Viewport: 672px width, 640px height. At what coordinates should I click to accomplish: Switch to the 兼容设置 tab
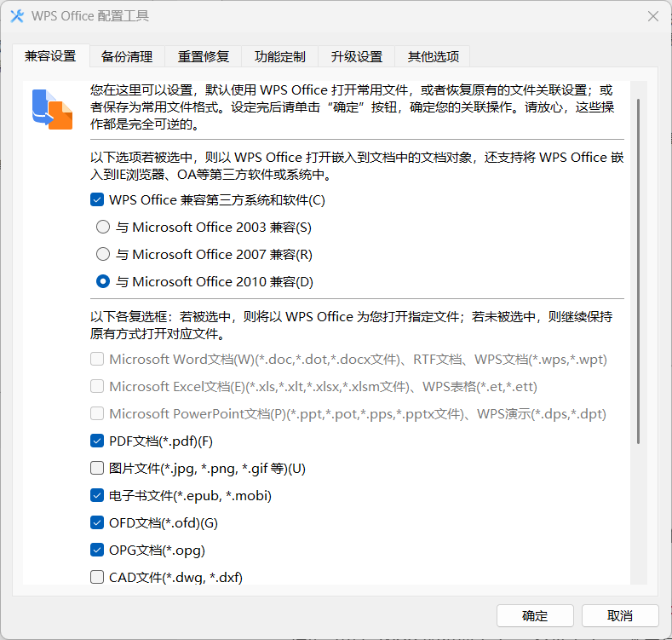coord(50,56)
